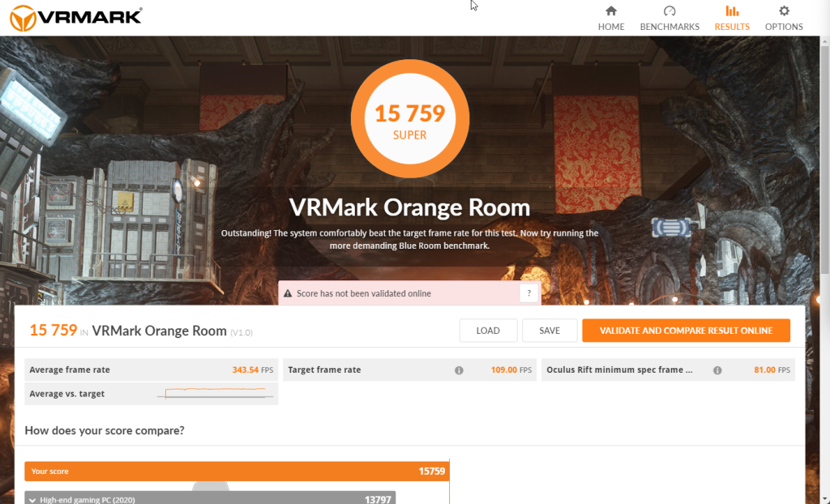The height and width of the screenshot is (504, 830).
Task: Click Validate and Compare Result Online
Action: click(x=686, y=331)
